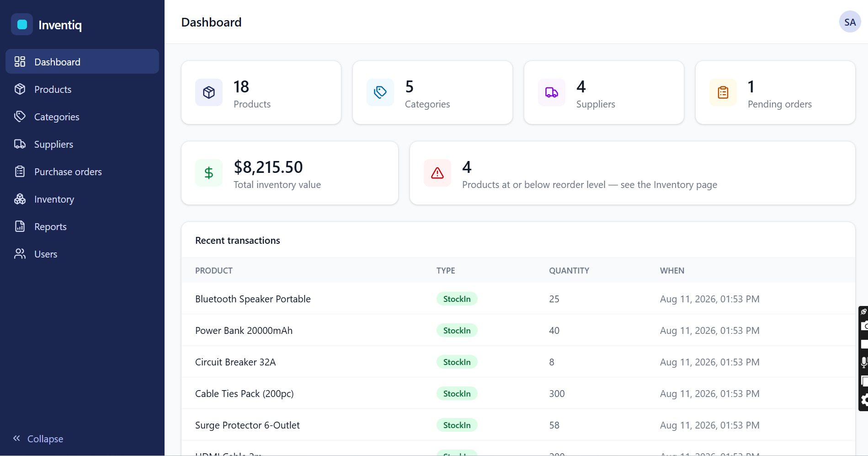This screenshot has height=456, width=868.
Task: Open settings gear on floating side toolbar
Action: (x=864, y=400)
